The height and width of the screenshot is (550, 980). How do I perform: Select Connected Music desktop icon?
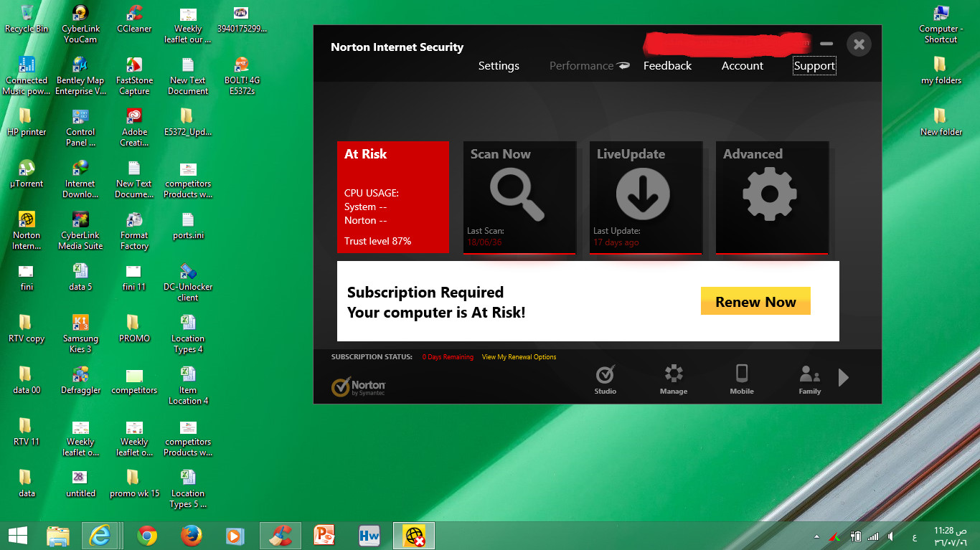pyautogui.click(x=27, y=75)
